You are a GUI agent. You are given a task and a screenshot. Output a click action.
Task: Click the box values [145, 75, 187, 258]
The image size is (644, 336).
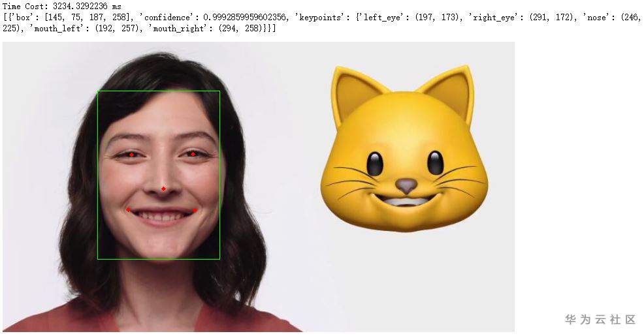[89, 18]
